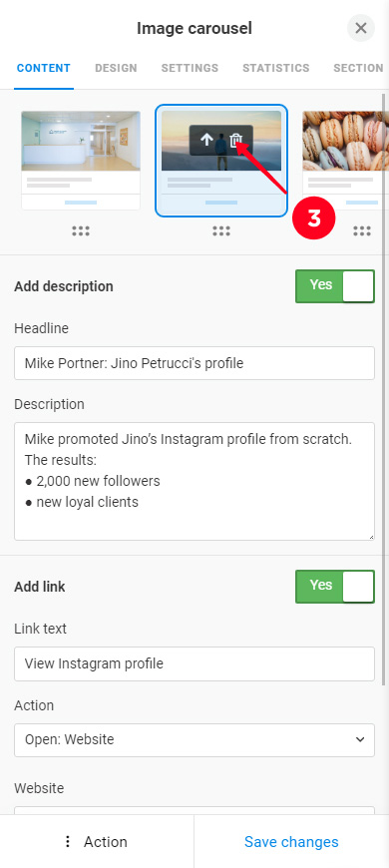The image size is (389, 868).
Task: Open the three-dot Action menu icon
Action: (68, 841)
